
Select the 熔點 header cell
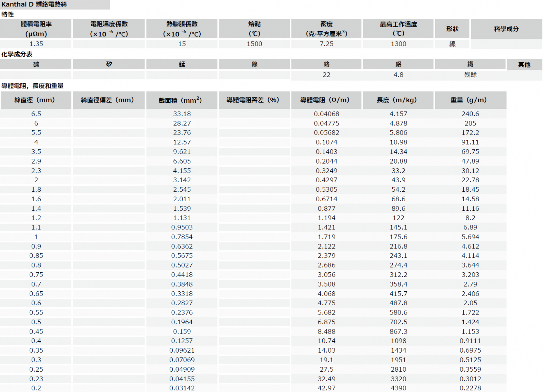tap(254, 29)
